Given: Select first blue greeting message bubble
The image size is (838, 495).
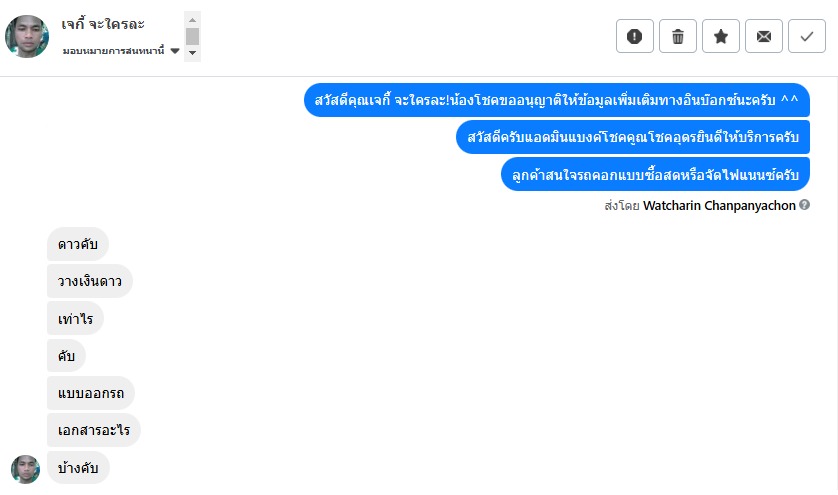Looking at the screenshot, I should point(557,100).
